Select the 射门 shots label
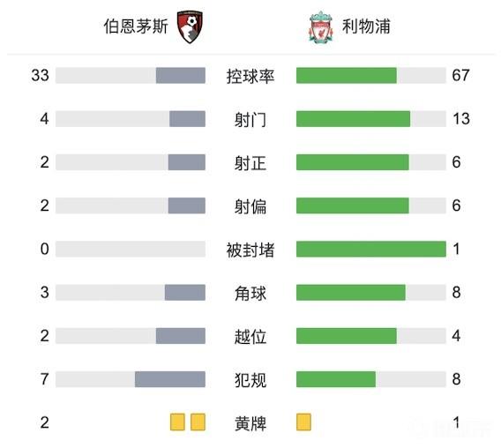The height and width of the screenshot is (448, 501). pos(250,120)
